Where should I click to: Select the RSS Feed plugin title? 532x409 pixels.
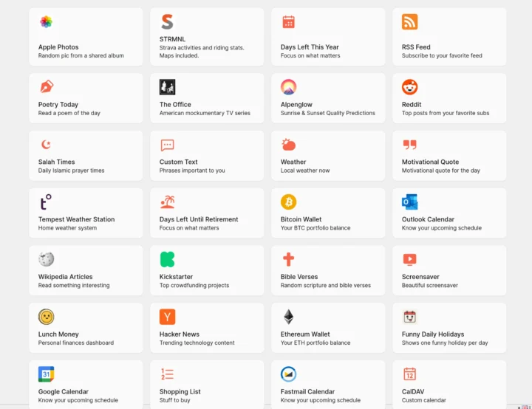click(x=416, y=47)
